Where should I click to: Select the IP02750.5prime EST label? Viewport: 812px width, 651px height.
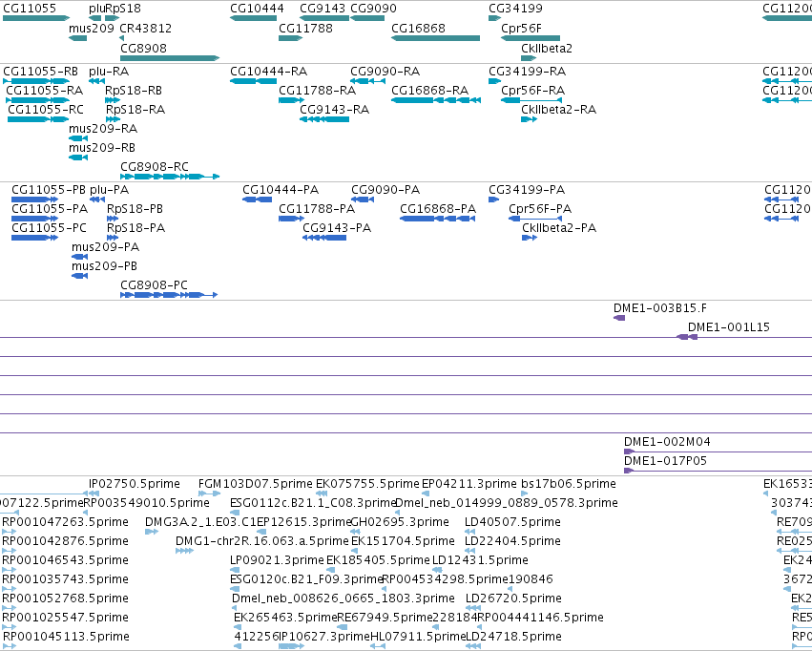(x=135, y=484)
